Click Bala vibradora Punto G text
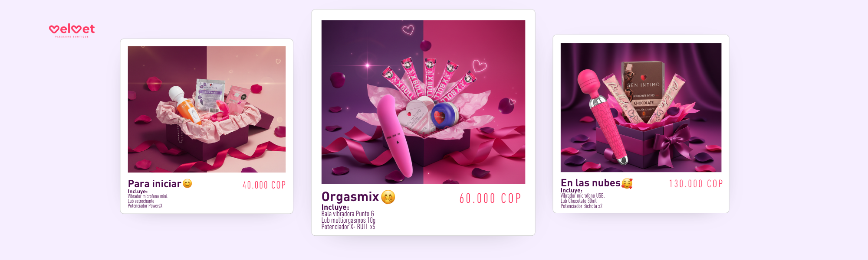868x260 pixels. coord(347,214)
